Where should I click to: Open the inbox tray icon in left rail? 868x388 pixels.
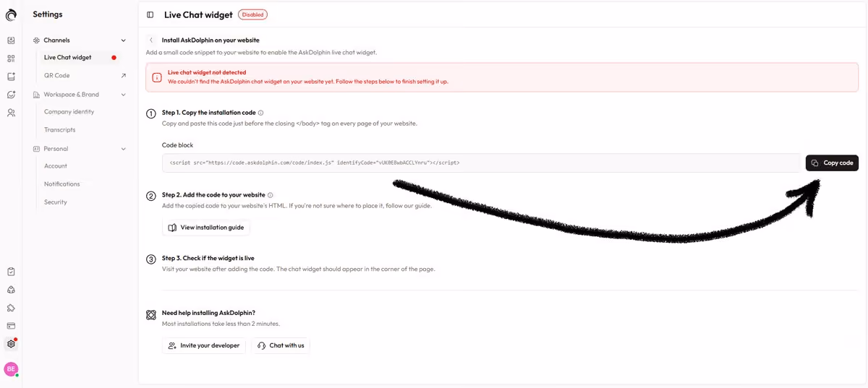tap(11, 40)
